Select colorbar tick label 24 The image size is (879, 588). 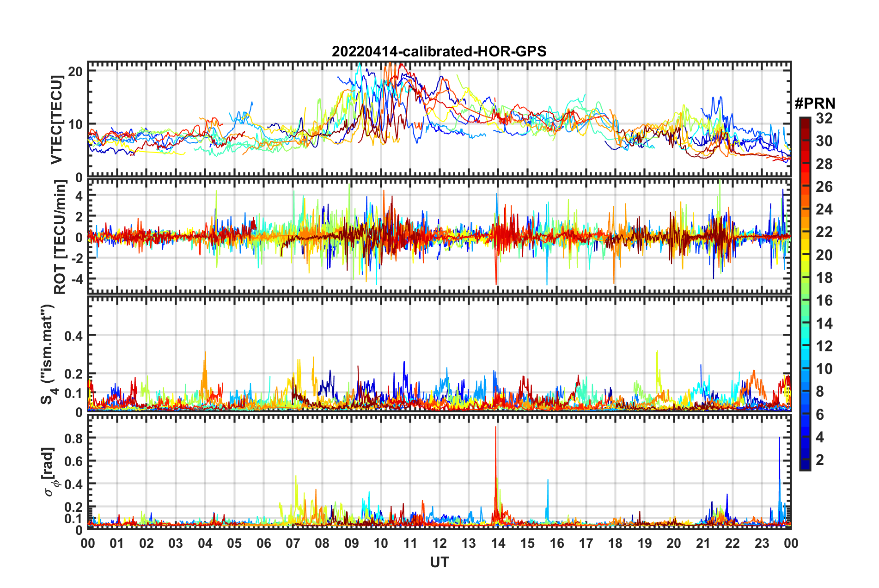(824, 209)
